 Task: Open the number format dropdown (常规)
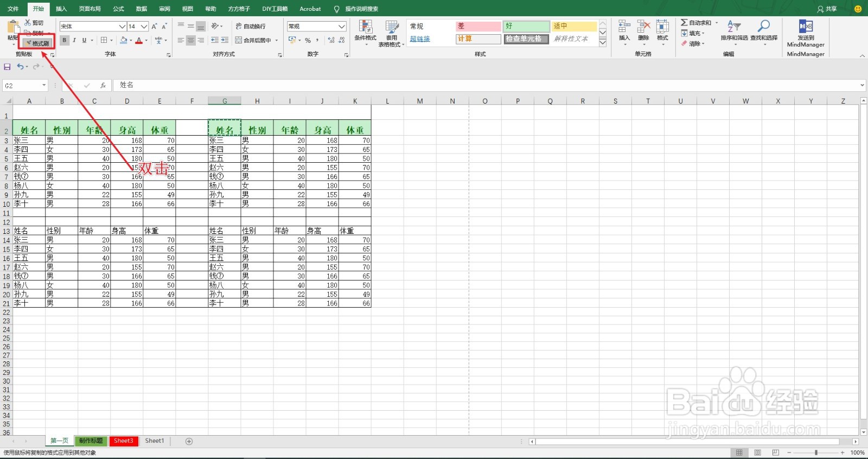pos(342,26)
